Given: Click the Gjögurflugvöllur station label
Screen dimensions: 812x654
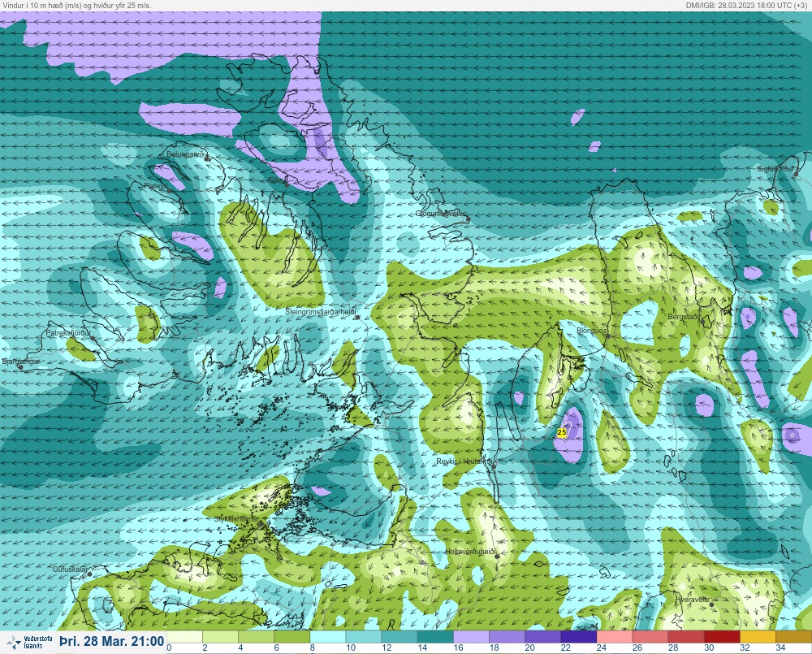Looking at the screenshot, I should point(441,214).
